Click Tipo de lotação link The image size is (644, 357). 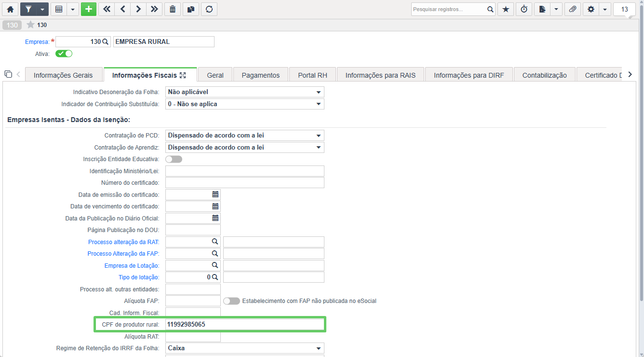point(139,277)
